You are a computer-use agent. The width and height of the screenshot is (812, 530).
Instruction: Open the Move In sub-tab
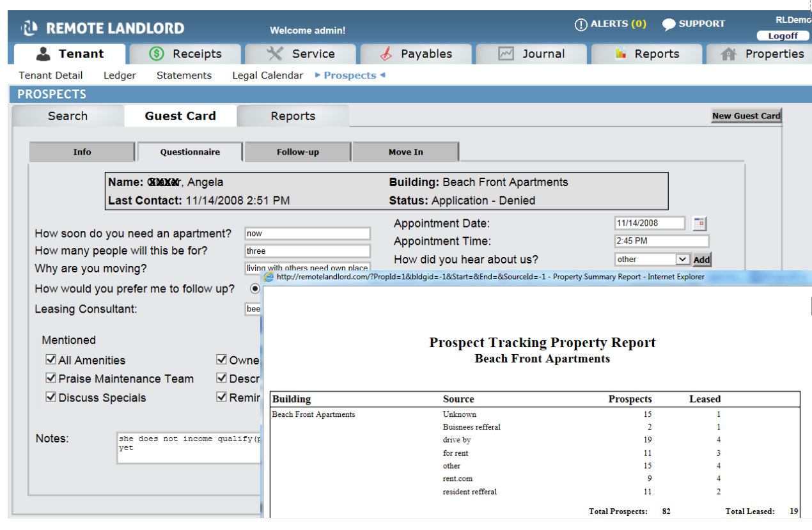[405, 152]
